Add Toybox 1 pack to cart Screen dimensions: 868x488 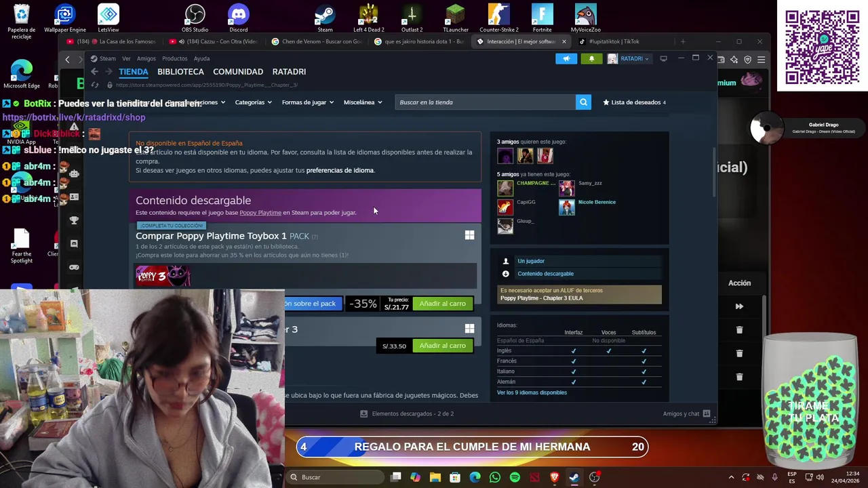[443, 304]
